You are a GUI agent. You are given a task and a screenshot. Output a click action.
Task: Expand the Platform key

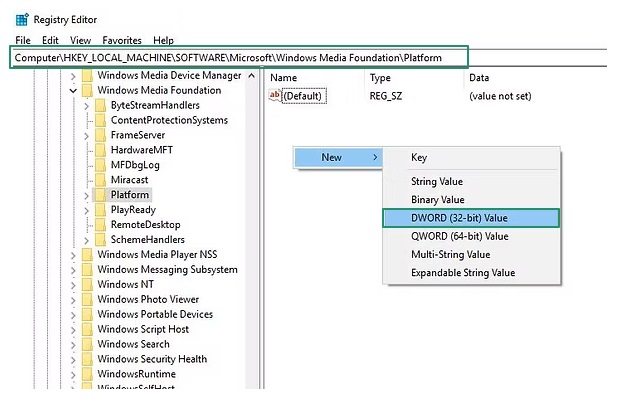[x=87, y=196]
